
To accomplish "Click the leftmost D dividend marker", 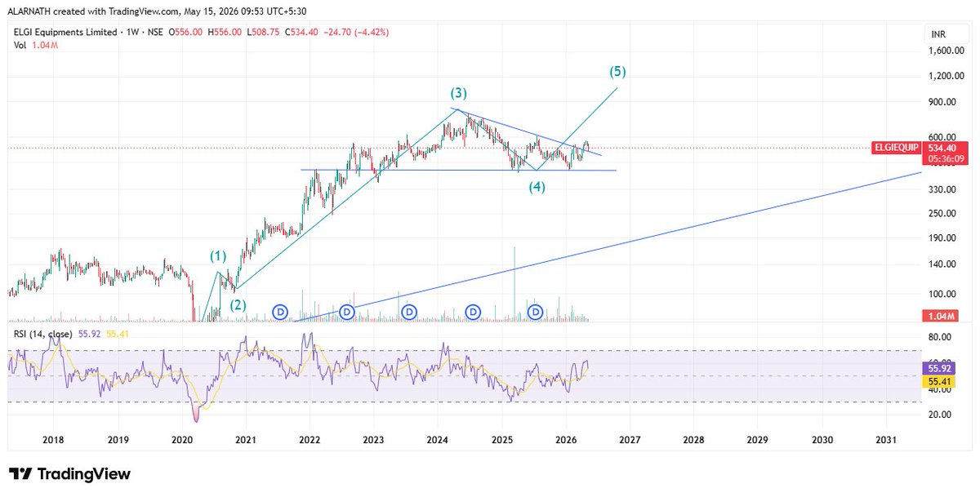I will pos(282,312).
